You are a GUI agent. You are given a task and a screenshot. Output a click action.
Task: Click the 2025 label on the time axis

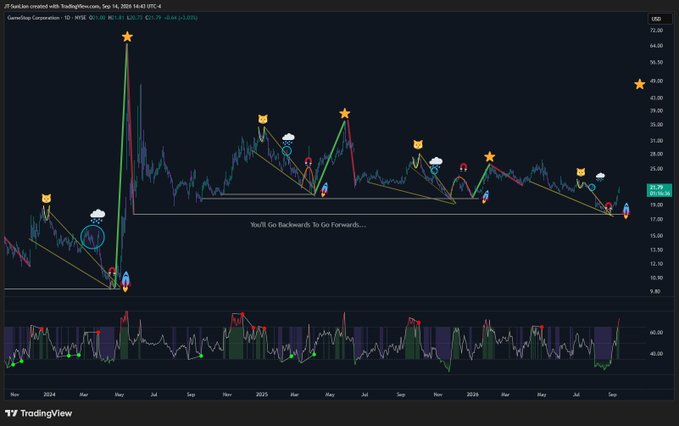tap(262, 394)
